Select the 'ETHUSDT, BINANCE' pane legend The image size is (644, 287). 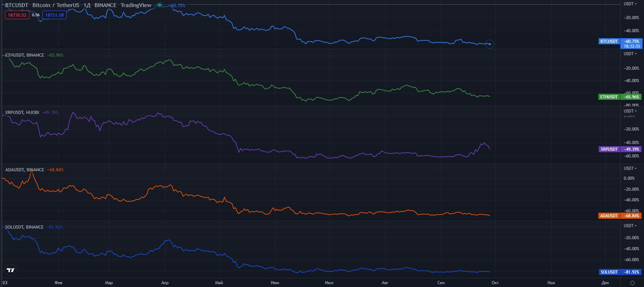coord(25,55)
